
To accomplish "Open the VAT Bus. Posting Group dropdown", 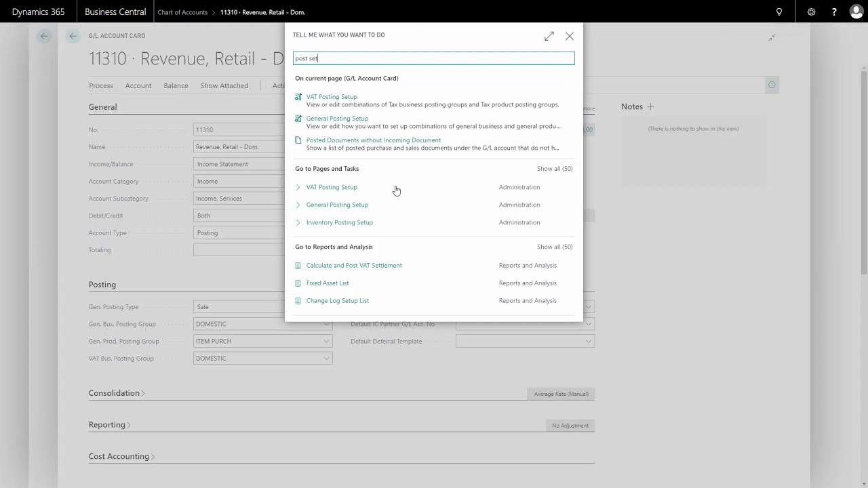I will point(326,359).
